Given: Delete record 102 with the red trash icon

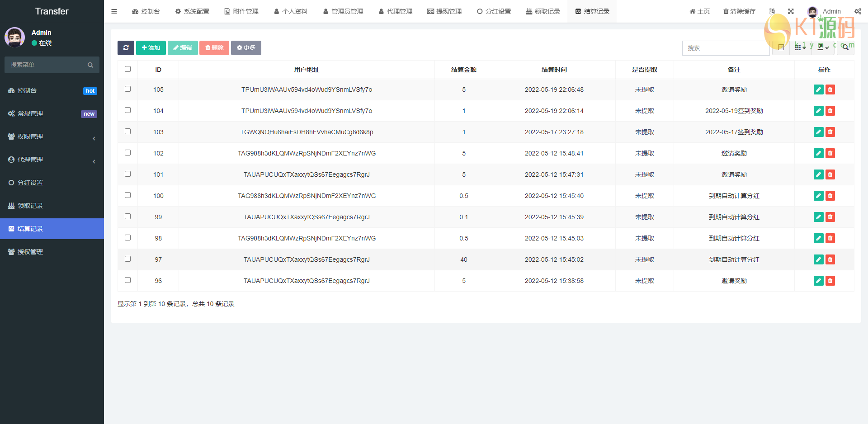Looking at the screenshot, I should 830,153.
